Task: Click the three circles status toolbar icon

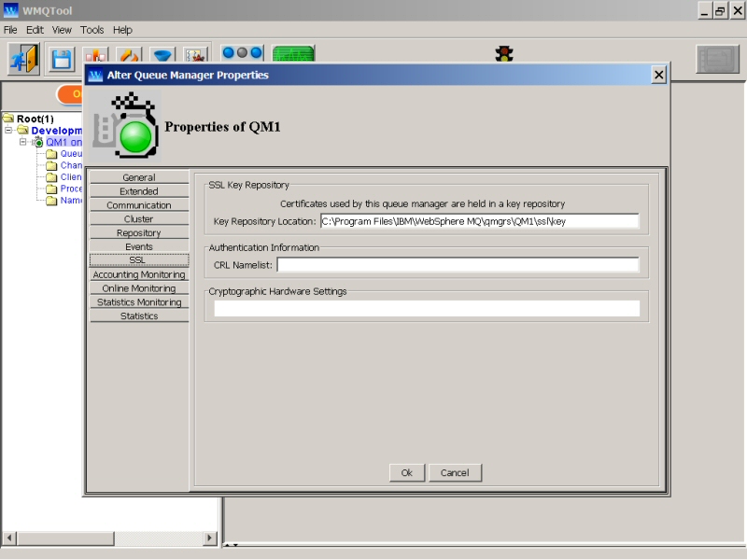Action: (243, 53)
